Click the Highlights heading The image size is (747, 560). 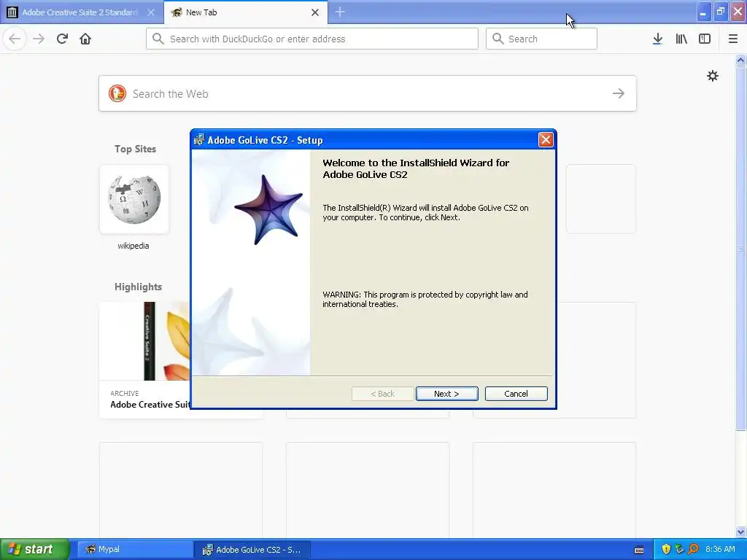pos(138,287)
